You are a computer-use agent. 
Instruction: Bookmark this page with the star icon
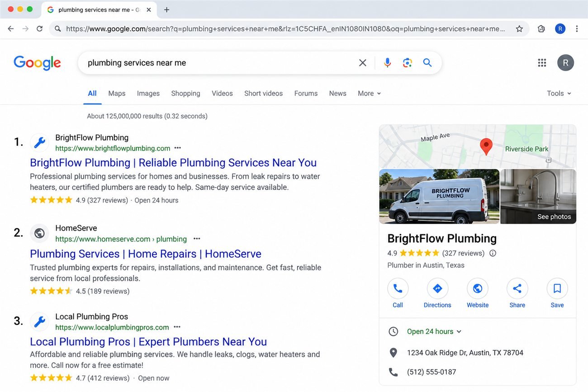[519, 29]
